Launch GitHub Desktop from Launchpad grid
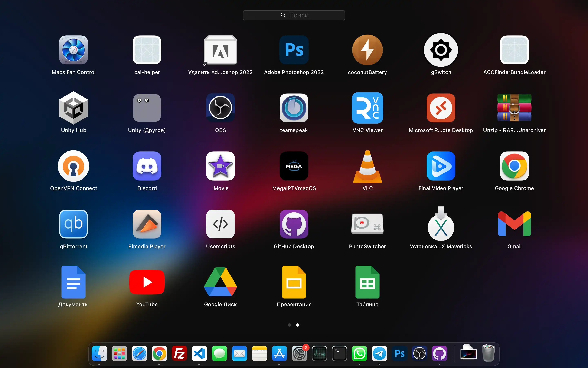Image resolution: width=588 pixels, height=368 pixels. 294,224
